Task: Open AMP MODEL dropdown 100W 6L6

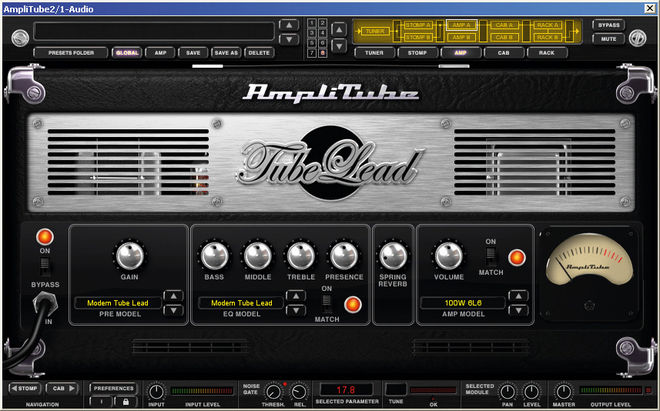Action: coord(463,303)
